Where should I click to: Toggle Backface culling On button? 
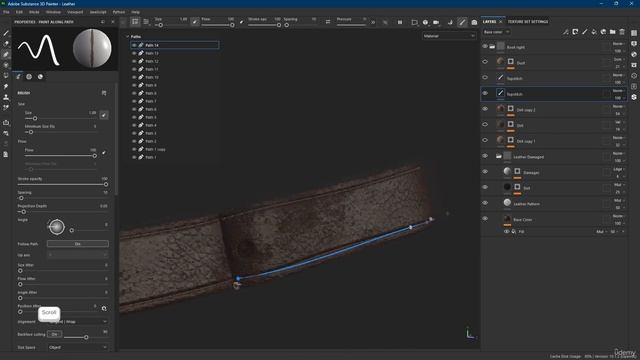pos(54,334)
